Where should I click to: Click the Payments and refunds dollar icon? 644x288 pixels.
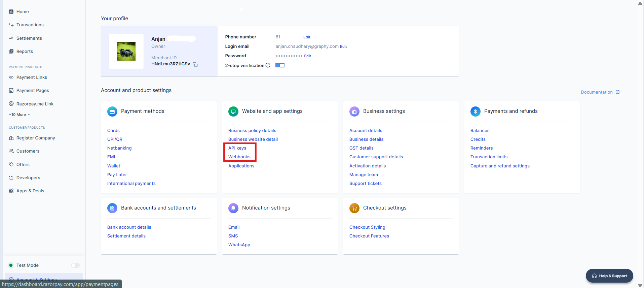click(x=475, y=111)
